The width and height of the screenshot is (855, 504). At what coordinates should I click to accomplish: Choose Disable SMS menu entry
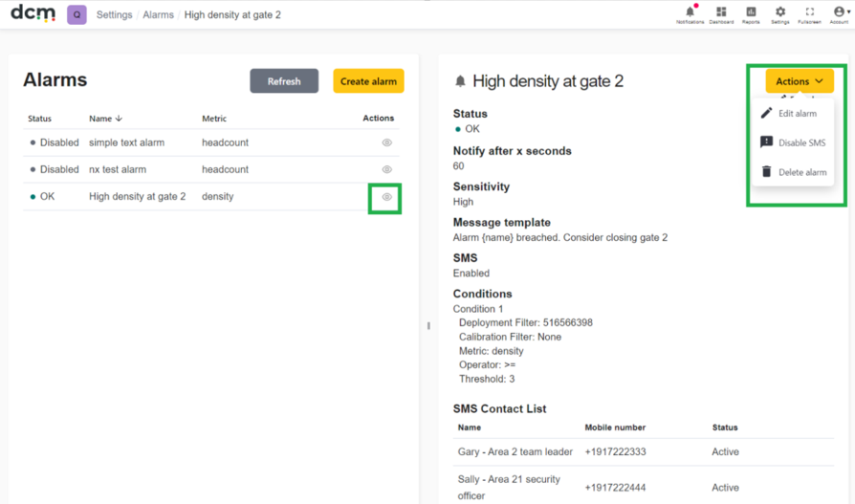pos(794,142)
